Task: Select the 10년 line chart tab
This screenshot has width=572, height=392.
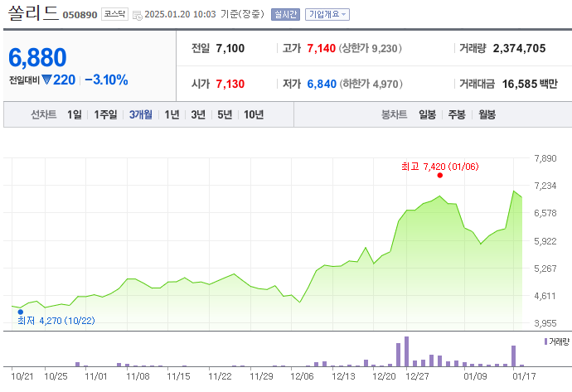Action: [x=254, y=114]
